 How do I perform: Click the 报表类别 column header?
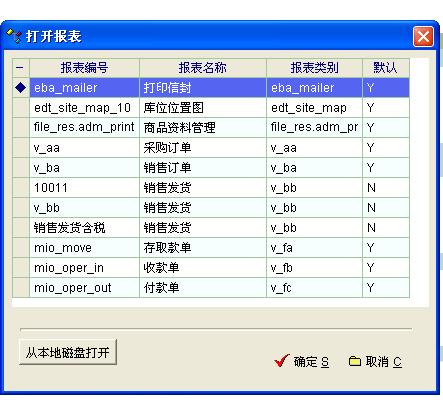pos(314,68)
